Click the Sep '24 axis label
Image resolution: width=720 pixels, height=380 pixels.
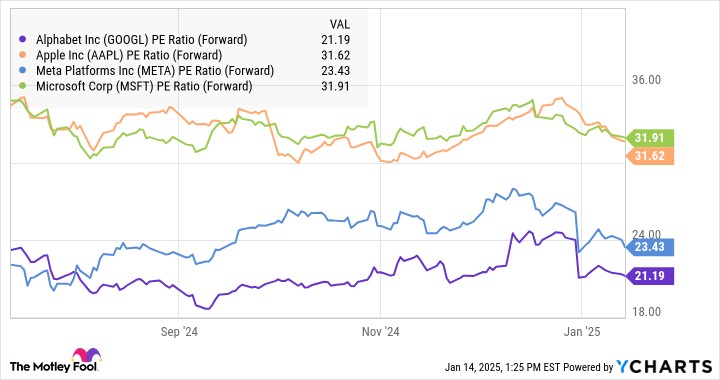pyautogui.click(x=179, y=332)
